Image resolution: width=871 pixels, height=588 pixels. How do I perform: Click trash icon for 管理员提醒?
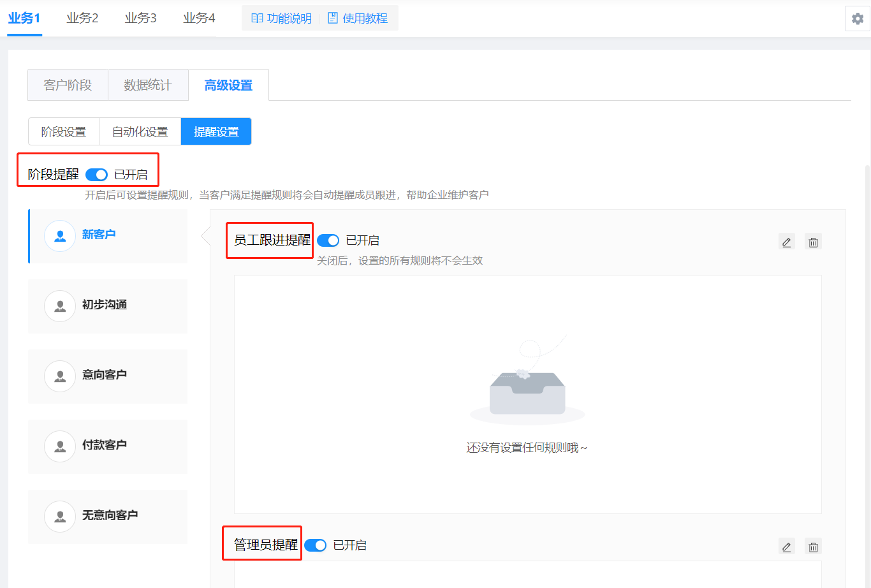(x=813, y=547)
